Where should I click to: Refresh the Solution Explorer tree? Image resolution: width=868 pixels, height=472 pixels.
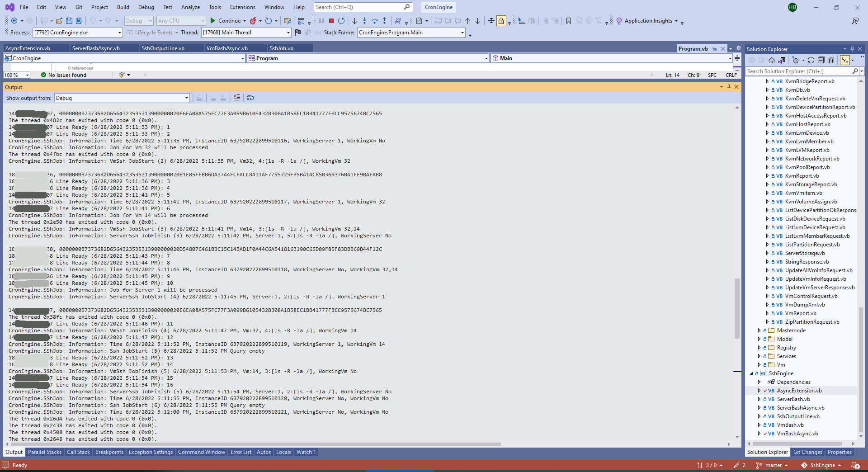tap(811, 60)
